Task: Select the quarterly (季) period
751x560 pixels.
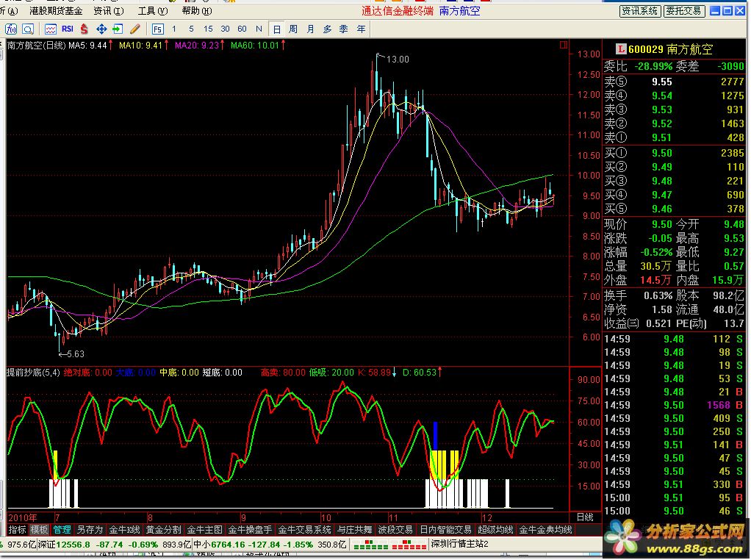Action: click(344, 29)
